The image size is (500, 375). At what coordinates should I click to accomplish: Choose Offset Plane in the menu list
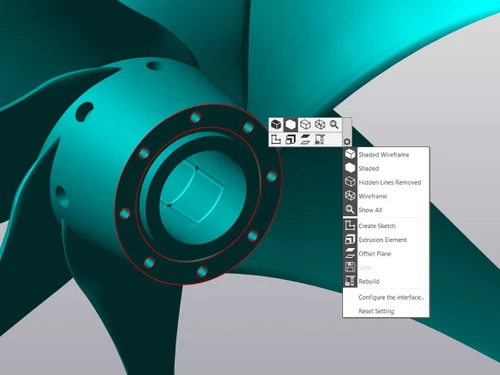tap(386, 254)
